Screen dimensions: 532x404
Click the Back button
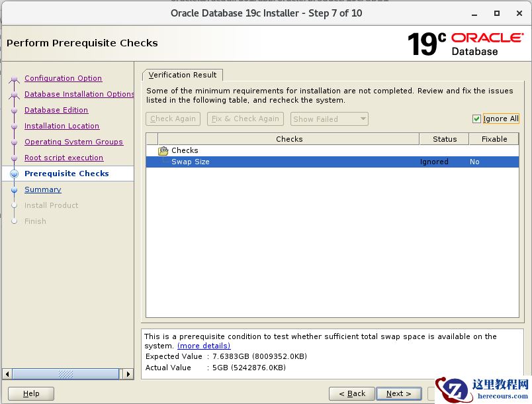pos(352,393)
